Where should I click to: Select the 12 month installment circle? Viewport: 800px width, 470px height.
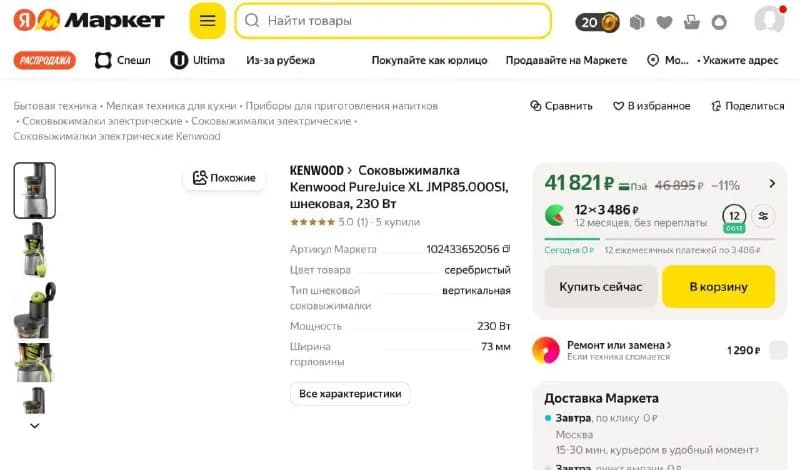coord(734,217)
